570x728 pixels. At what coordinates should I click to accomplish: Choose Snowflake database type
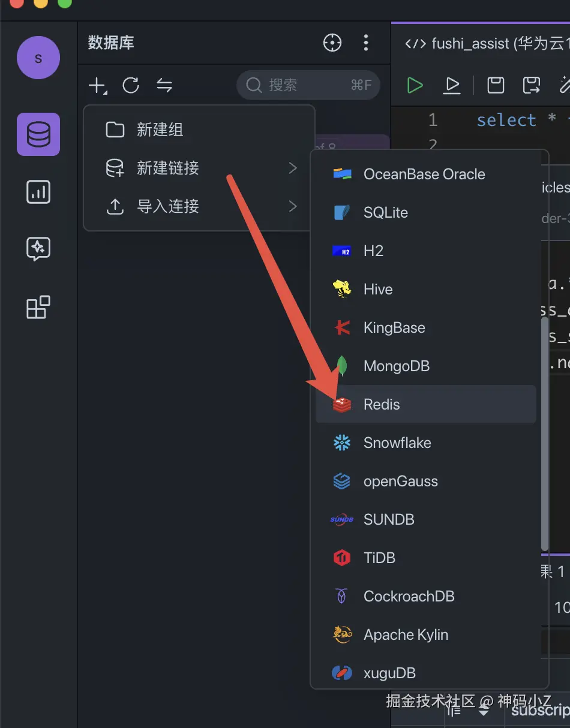426,443
